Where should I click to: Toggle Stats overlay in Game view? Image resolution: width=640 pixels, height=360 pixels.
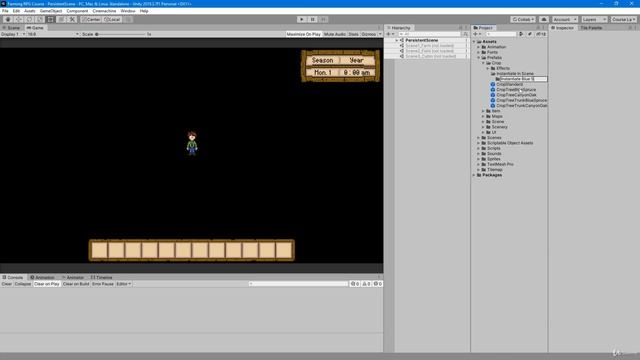pos(353,34)
